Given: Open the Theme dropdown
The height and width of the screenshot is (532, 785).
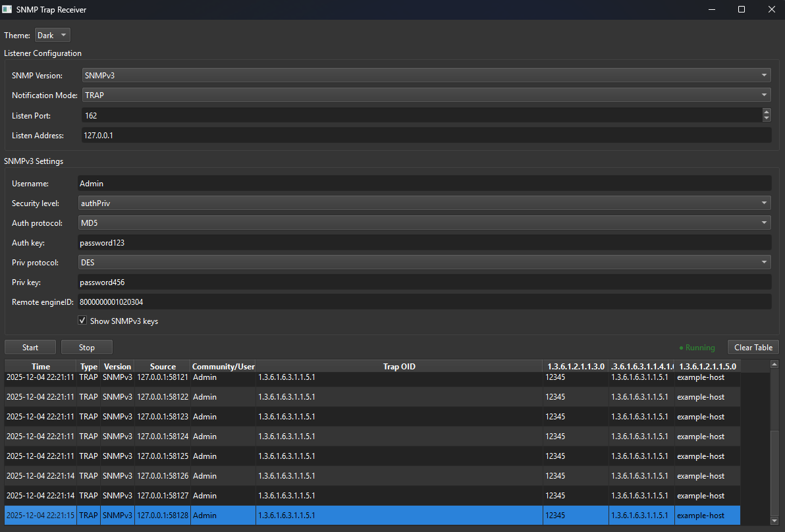Looking at the screenshot, I should point(52,34).
